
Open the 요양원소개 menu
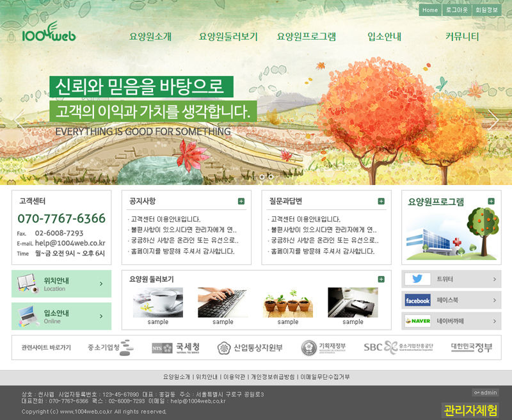tap(150, 36)
